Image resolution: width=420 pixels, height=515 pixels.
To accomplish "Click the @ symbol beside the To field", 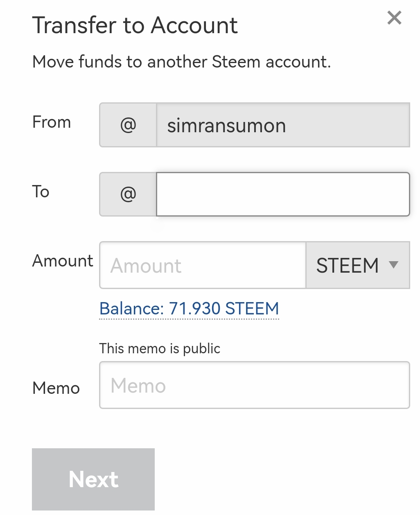I will coord(128,194).
